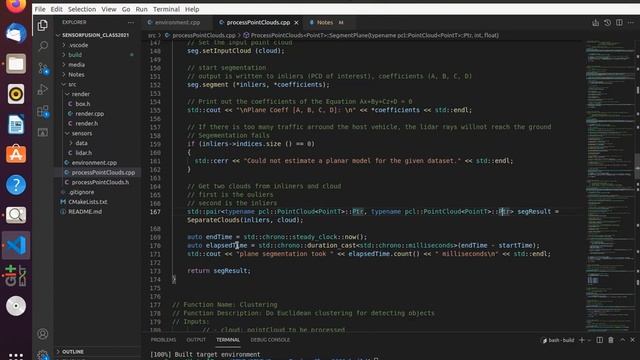Open the Search view in activity bar
Image resolution: width=640 pixels, height=360 pixels.
42,46
